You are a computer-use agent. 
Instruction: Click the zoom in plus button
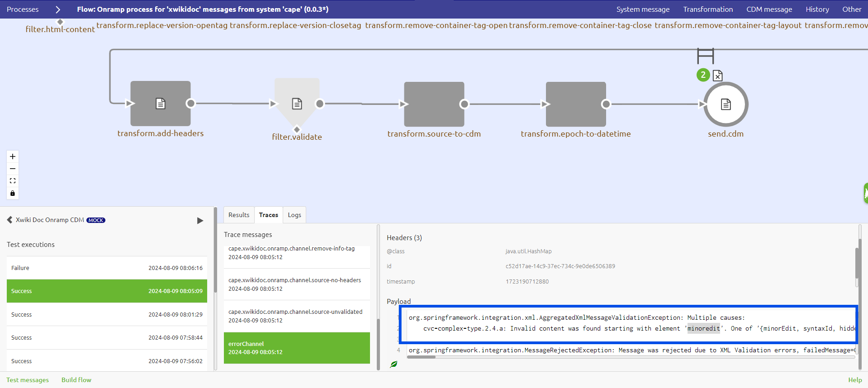pos(13,156)
